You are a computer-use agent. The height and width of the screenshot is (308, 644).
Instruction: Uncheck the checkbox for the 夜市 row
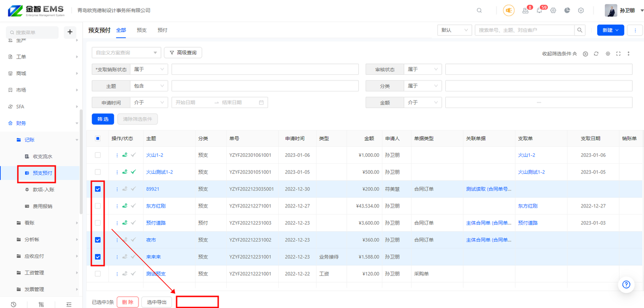click(x=98, y=240)
